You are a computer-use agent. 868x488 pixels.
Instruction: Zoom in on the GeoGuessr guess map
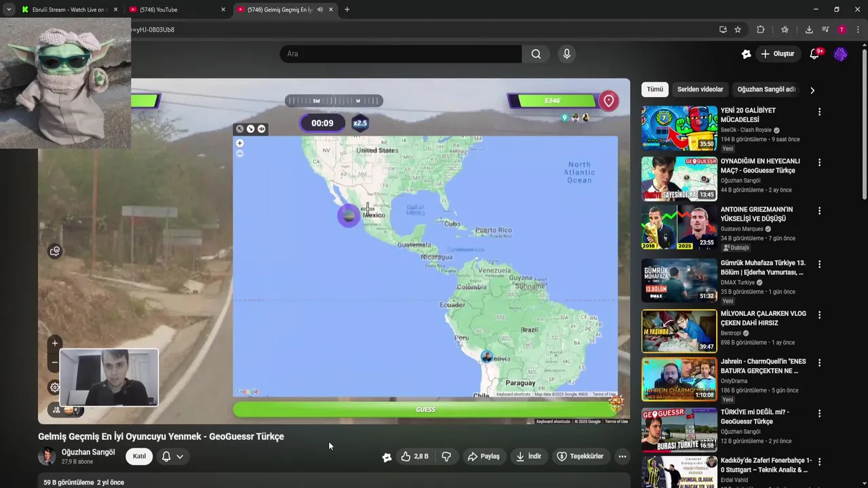click(x=239, y=143)
